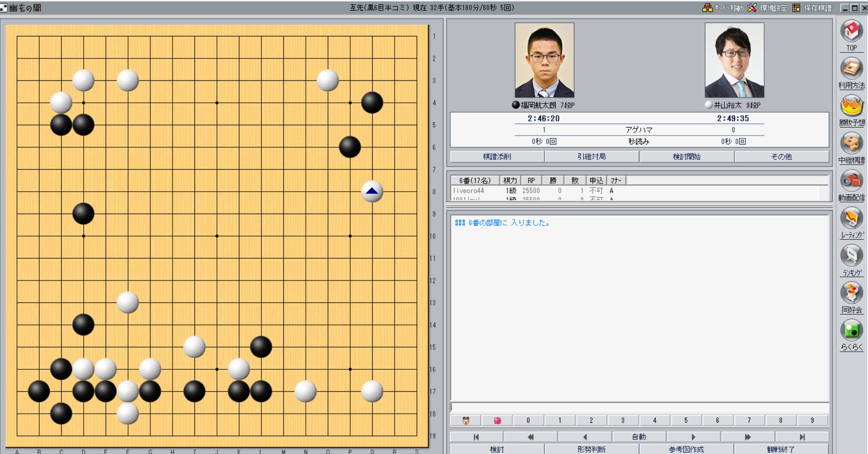
Task: Click the quick-input number 6 button
Action: pos(717,420)
